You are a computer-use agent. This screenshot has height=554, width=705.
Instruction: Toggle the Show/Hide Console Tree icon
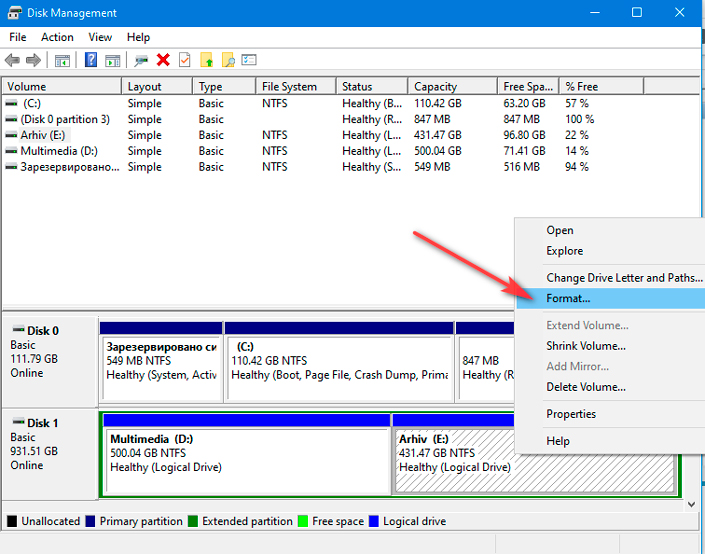62,60
